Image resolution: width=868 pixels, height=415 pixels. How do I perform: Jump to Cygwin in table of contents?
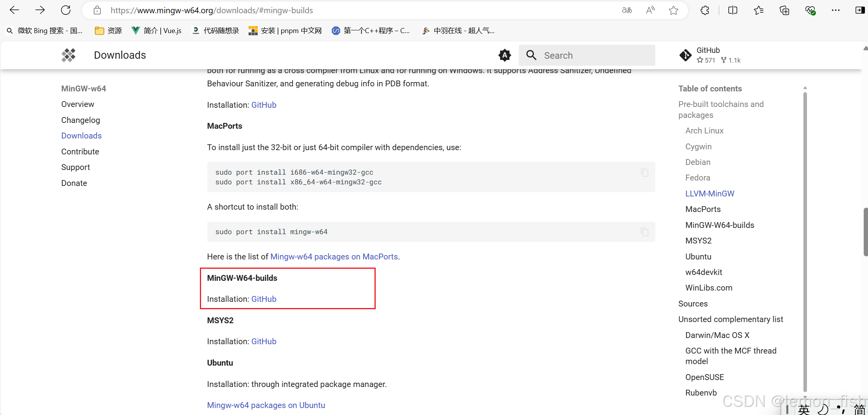pos(698,147)
